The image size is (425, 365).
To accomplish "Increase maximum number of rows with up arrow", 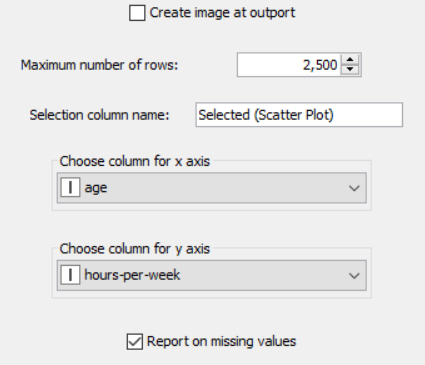I will click(350, 60).
